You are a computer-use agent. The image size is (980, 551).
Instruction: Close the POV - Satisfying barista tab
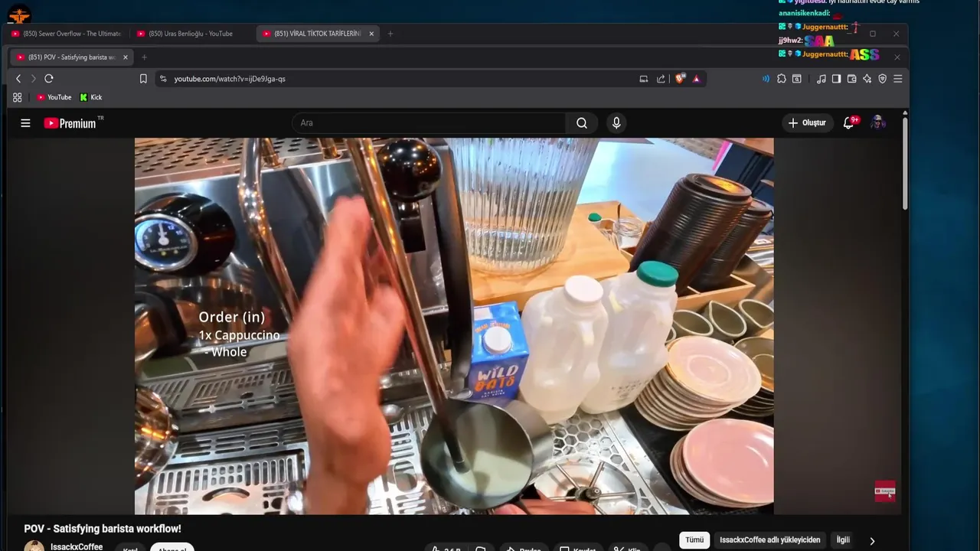click(126, 57)
